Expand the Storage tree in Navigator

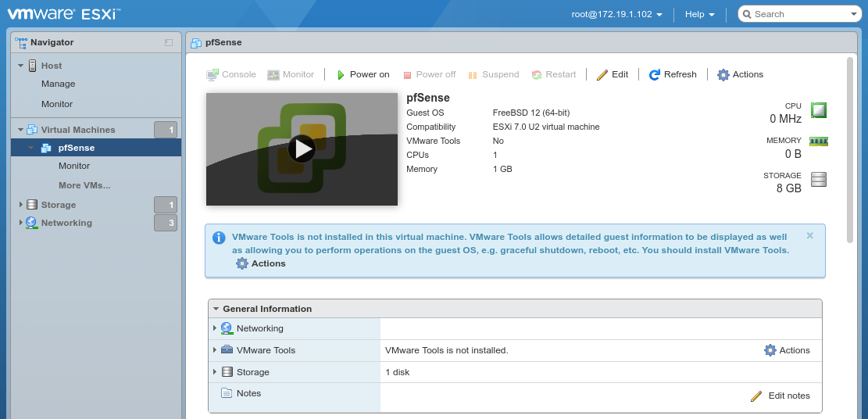click(21, 205)
